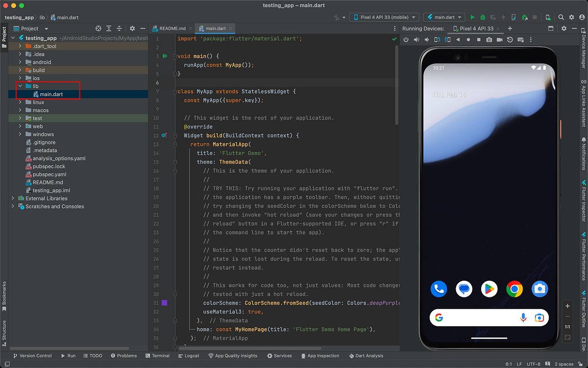
Task: Set a breakpoint in the gutter on line 4
Action: pyautogui.click(x=165, y=65)
